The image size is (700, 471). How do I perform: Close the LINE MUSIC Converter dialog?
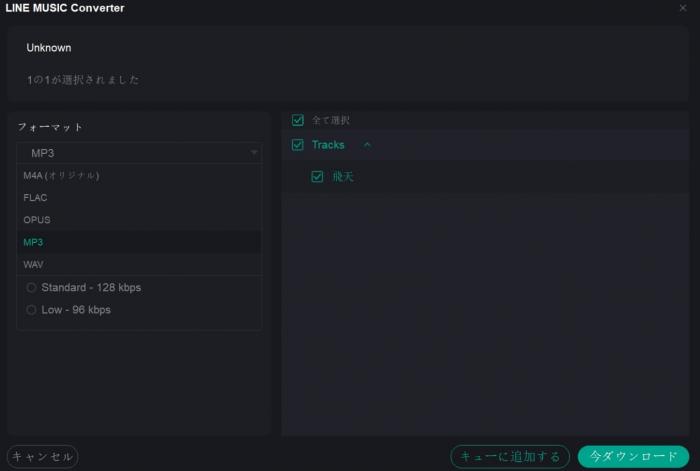click(x=683, y=8)
